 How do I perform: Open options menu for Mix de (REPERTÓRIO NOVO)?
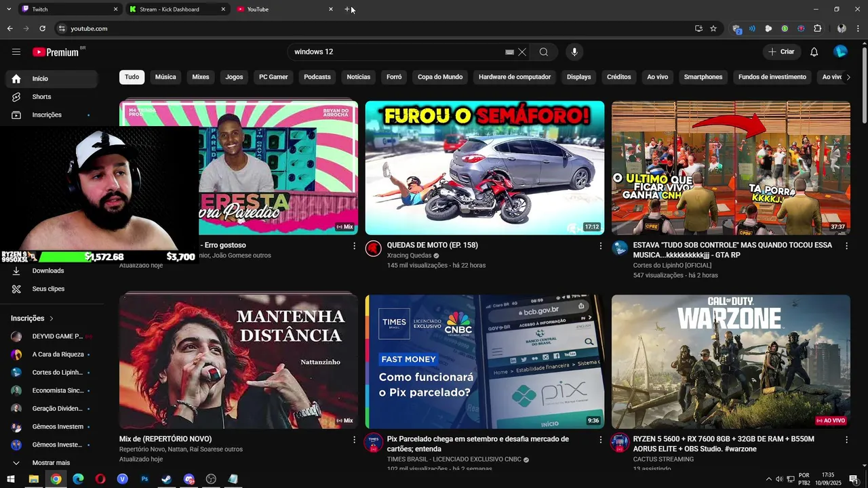click(x=354, y=440)
